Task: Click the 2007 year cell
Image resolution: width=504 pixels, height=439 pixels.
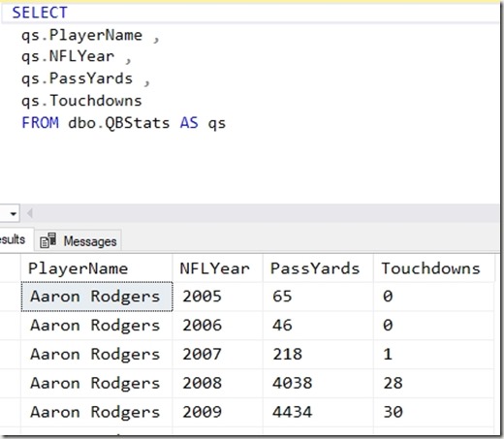Action: coord(218,355)
